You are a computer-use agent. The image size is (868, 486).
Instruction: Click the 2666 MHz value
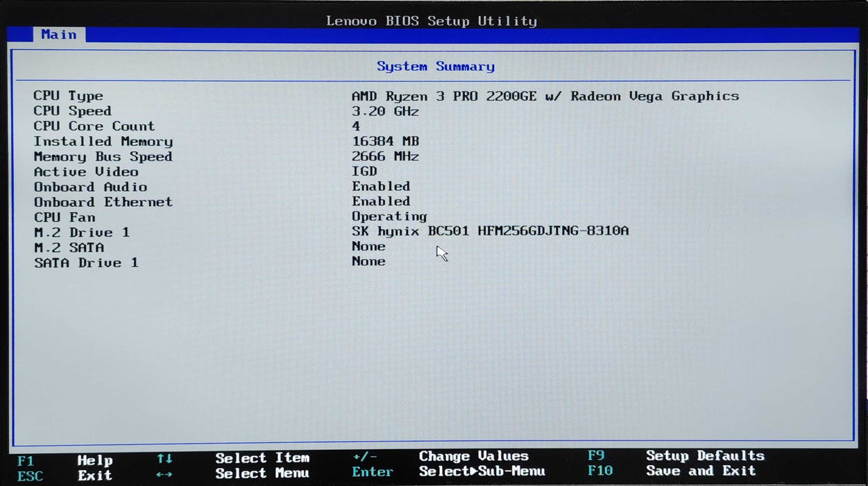[x=385, y=157]
